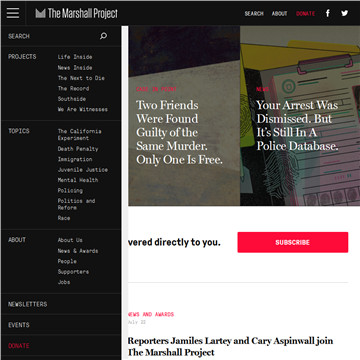Image resolution: width=360 pixels, height=360 pixels.
Task: Open the Supporters link
Action: [73, 272]
